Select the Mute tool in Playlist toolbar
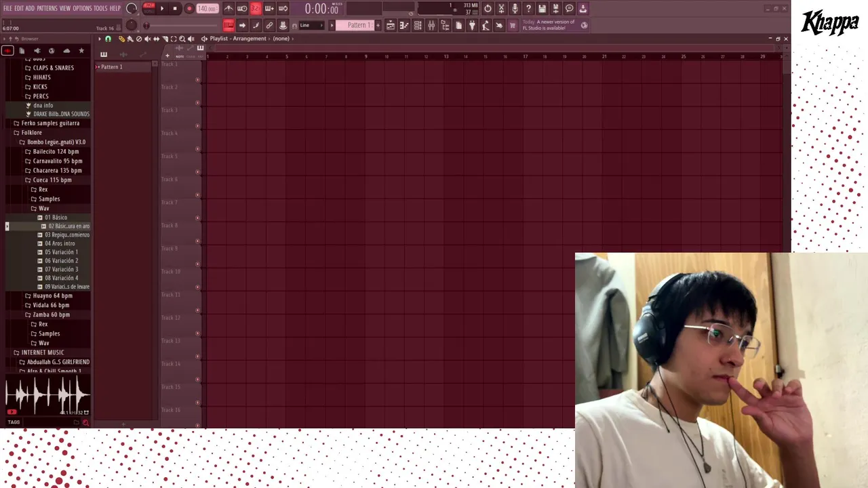The height and width of the screenshot is (488, 868). [x=148, y=39]
